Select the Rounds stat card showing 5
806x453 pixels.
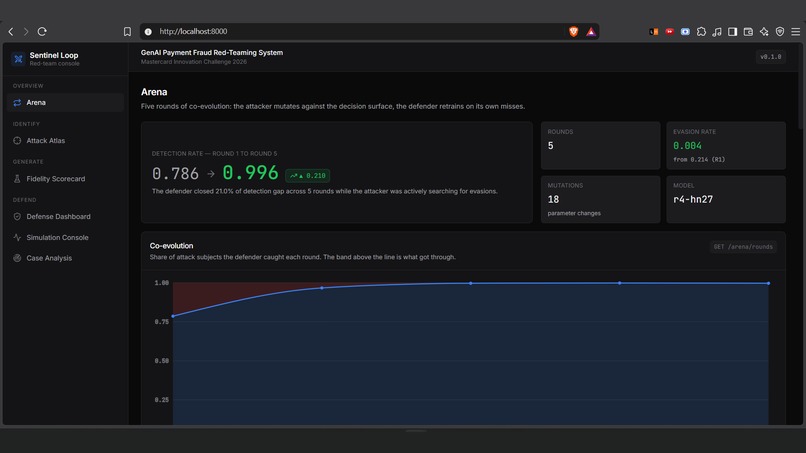pos(600,146)
